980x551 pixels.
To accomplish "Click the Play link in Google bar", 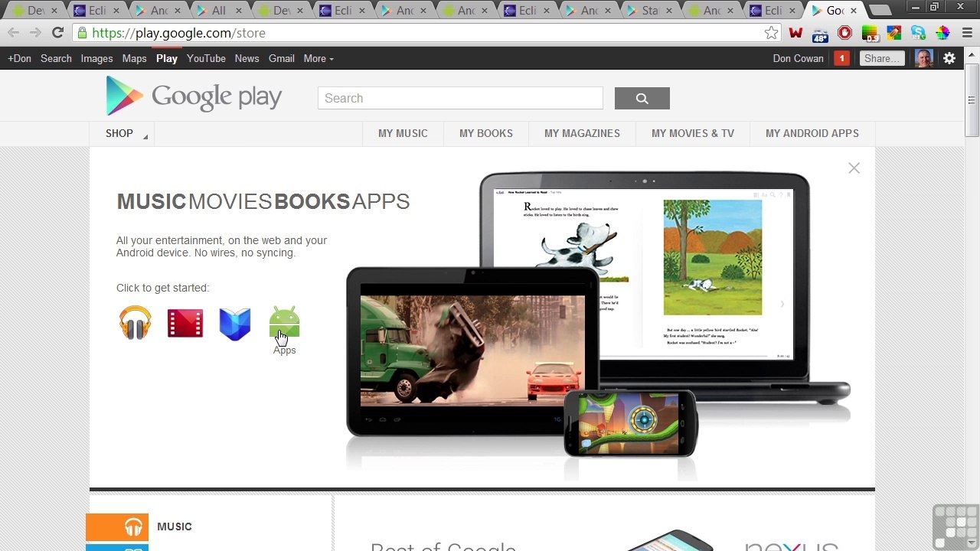I will [166, 58].
